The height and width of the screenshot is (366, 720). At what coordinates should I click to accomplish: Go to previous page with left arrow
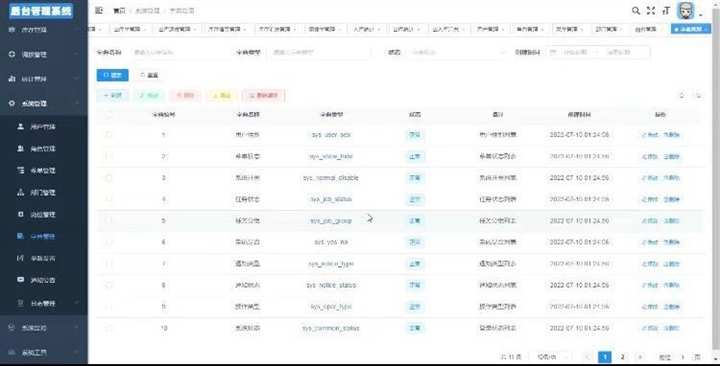[x=588, y=357]
